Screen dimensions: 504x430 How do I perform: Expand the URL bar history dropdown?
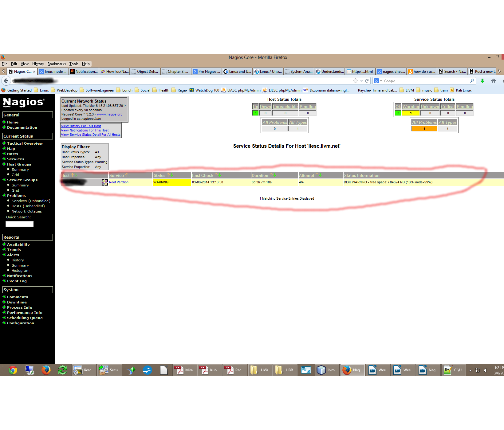(x=362, y=81)
